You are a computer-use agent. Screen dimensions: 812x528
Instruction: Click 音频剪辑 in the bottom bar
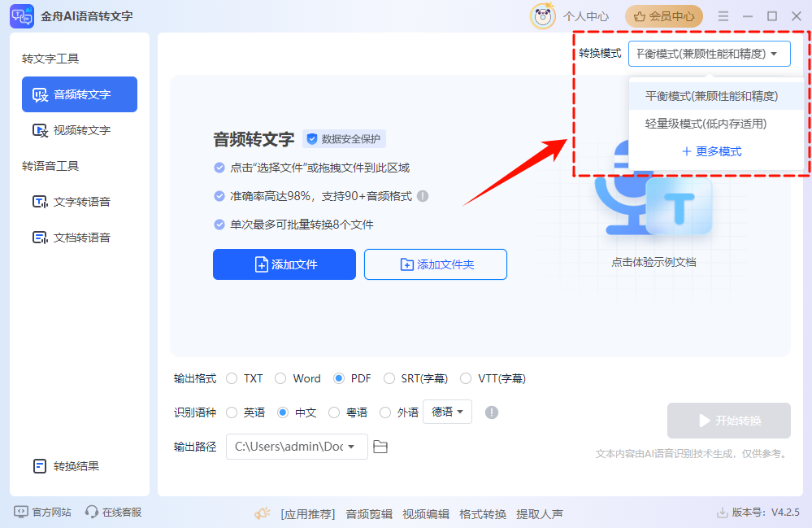[368, 513]
